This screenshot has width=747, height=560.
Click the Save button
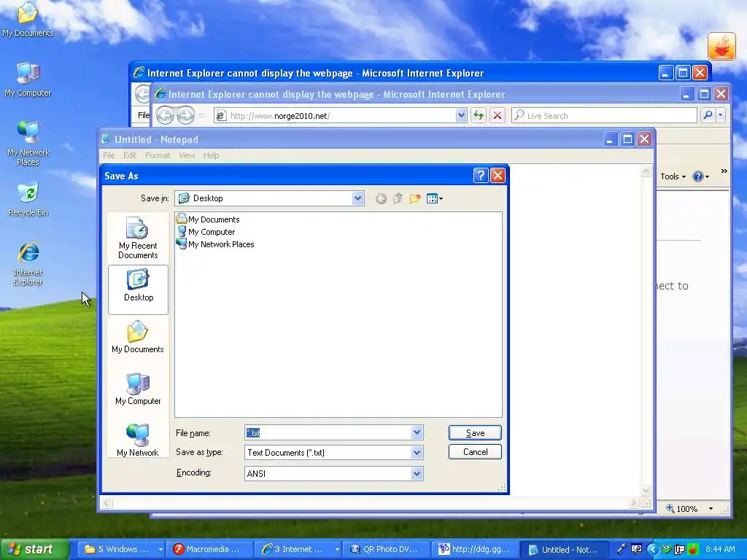tap(475, 433)
